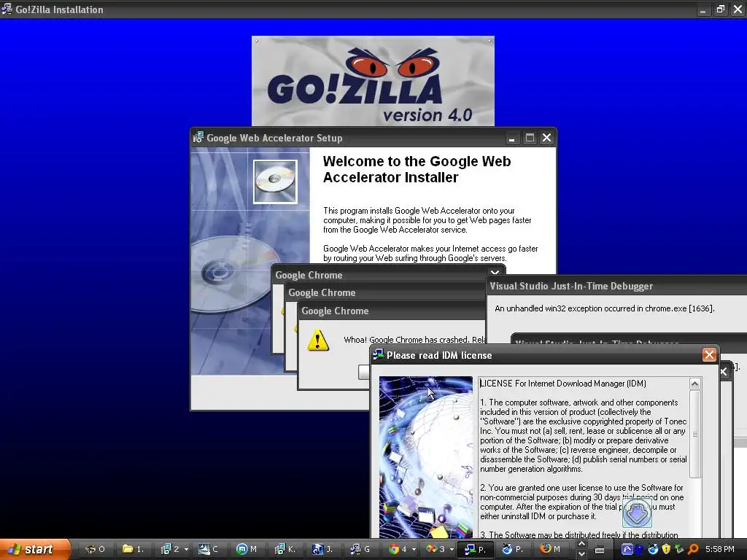This screenshot has width=747, height=560.
Task: Click the IDM license scrollbar up arrow
Action: click(x=695, y=384)
